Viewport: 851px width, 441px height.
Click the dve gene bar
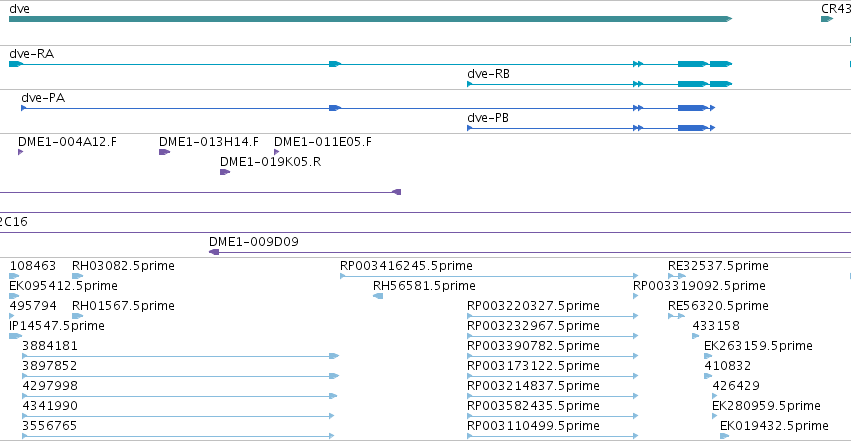371,19
